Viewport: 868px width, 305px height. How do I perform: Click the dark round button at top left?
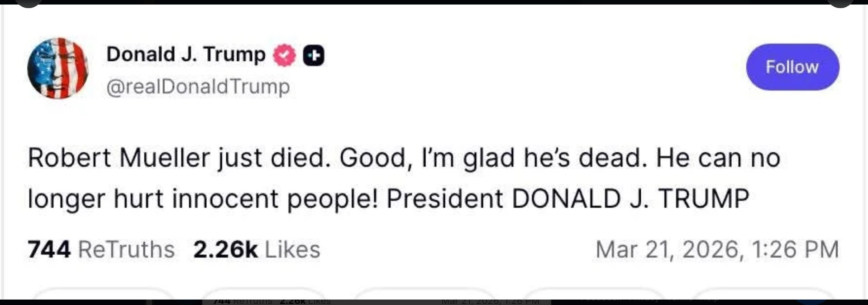[x=28, y=3]
